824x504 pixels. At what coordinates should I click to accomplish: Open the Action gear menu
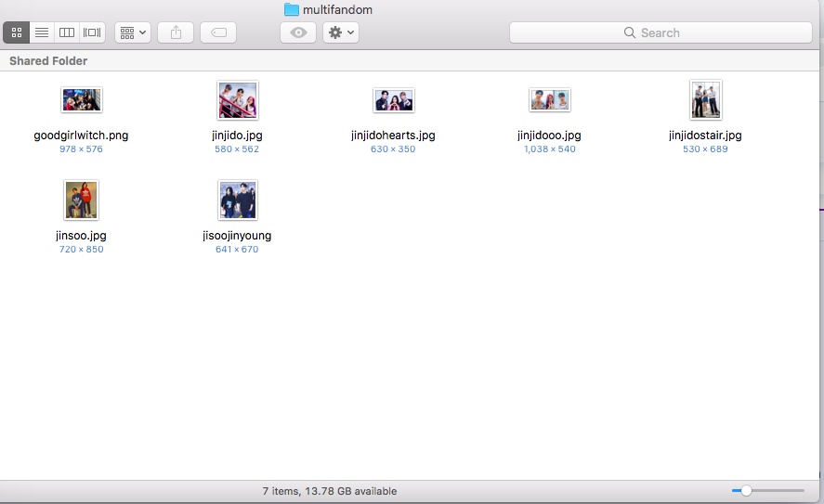[x=341, y=32]
